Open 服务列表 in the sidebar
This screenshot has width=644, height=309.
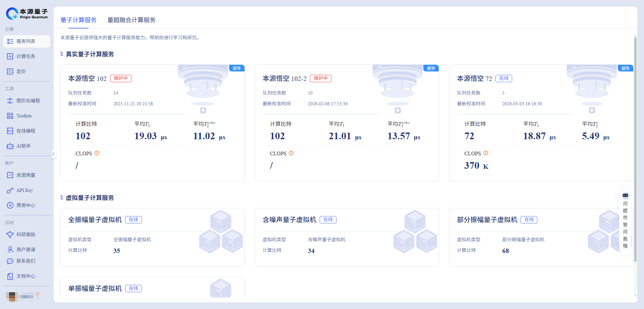pyautogui.click(x=26, y=41)
